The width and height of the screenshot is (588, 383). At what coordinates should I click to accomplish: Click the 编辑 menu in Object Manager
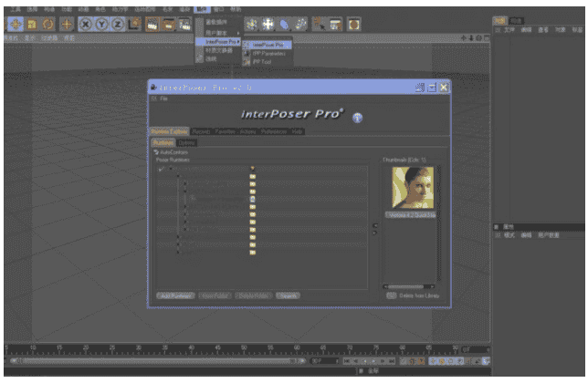point(526,30)
